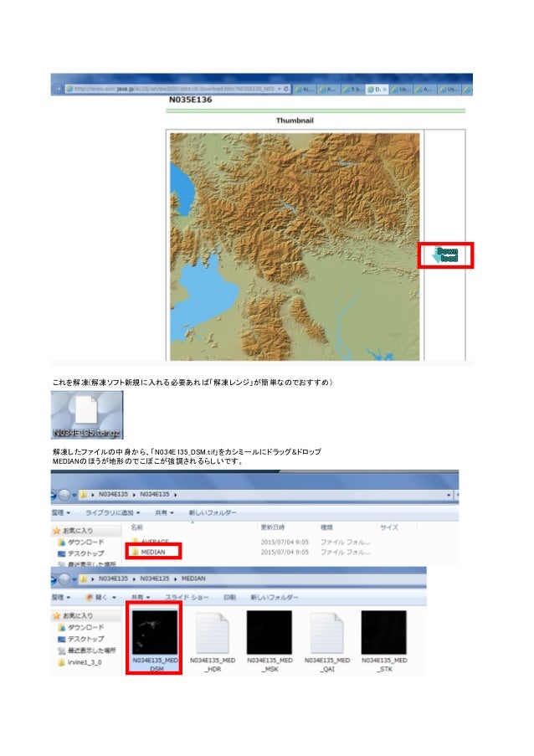This screenshot has height=756, width=534.
Task: Select the N034E135_MED_STK black thumbnail
Action: (384, 633)
